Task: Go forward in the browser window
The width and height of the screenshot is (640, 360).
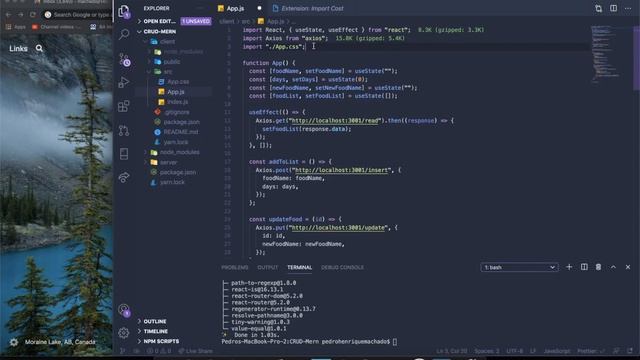Action: click(20, 15)
